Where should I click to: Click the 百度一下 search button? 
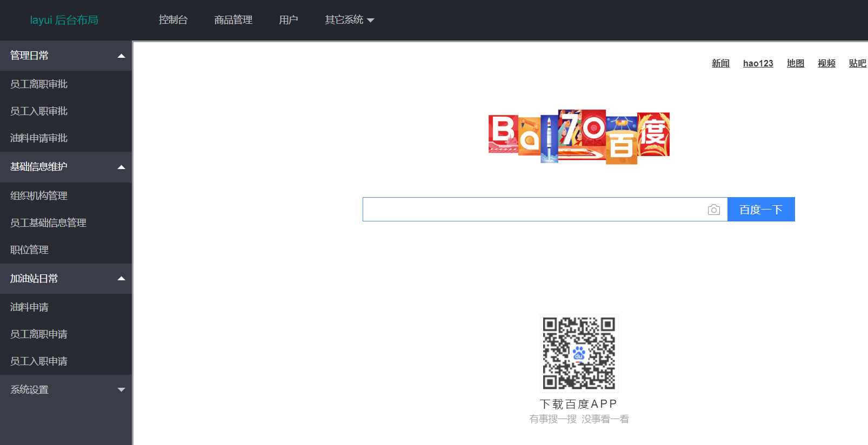coord(761,210)
